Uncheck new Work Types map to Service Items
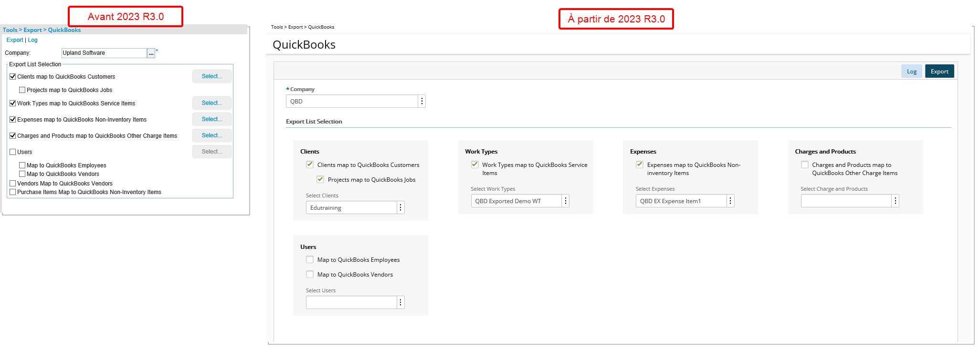Screen dimensions: 980x350 [x=475, y=165]
